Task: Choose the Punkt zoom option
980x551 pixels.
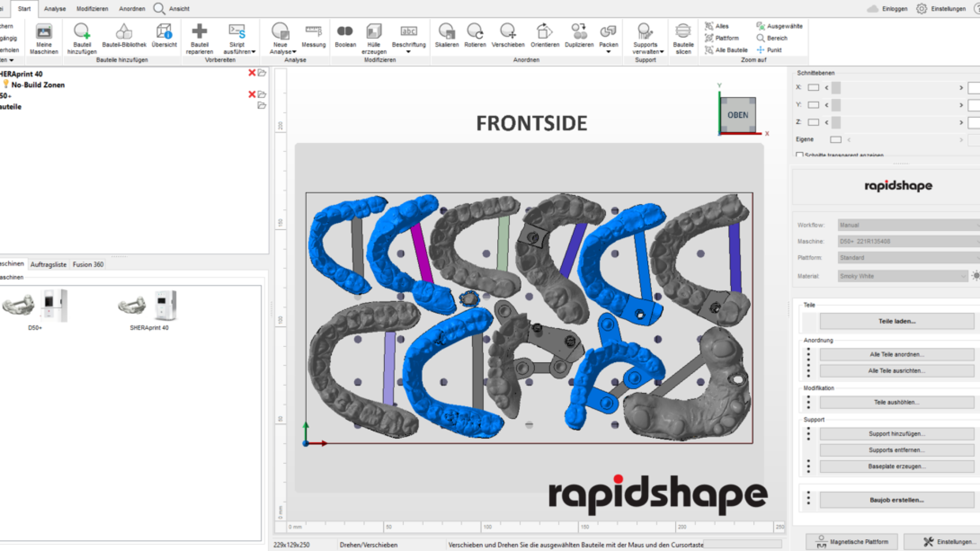Action: pos(769,50)
